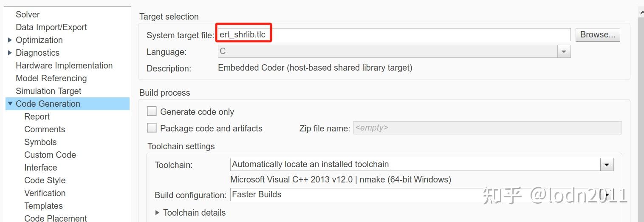The height and width of the screenshot is (222, 644).
Task: Enable the Generate code only checkbox
Action: (x=152, y=111)
